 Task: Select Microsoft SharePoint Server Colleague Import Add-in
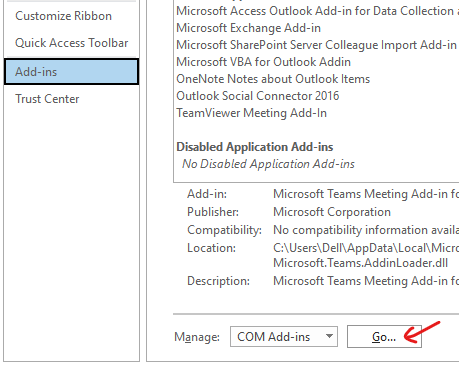(x=316, y=45)
